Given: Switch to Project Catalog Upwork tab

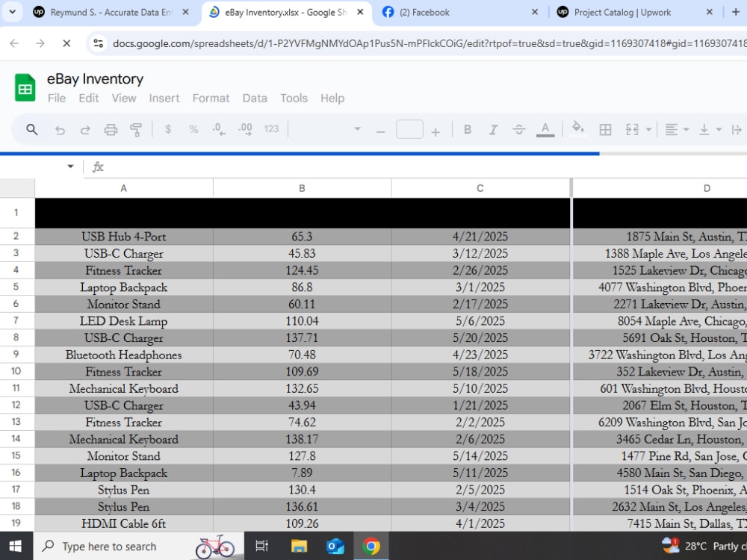Looking at the screenshot, I should pyautogui.click(x=636, y=13).
